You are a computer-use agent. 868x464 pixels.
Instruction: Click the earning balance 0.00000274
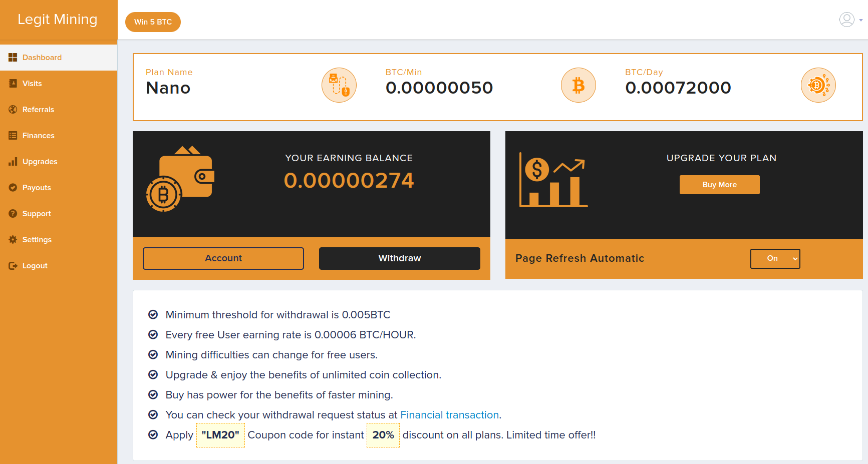coord(349,180)
